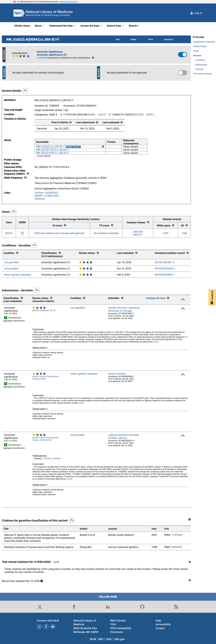The height and width of the screenshot is (644, 216).
Task: Click help icon beside Within gene
Action: 173,225
